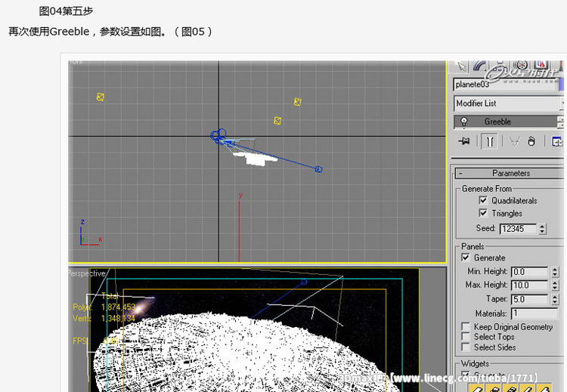Viewport: 567px width, 392px height.
Task: Select the white planet mesh in Front viewport
Action: coord(255,159)
